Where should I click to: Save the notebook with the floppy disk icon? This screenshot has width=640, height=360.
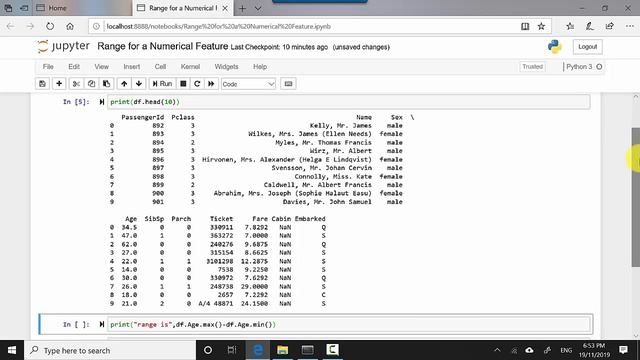(42, 84)
